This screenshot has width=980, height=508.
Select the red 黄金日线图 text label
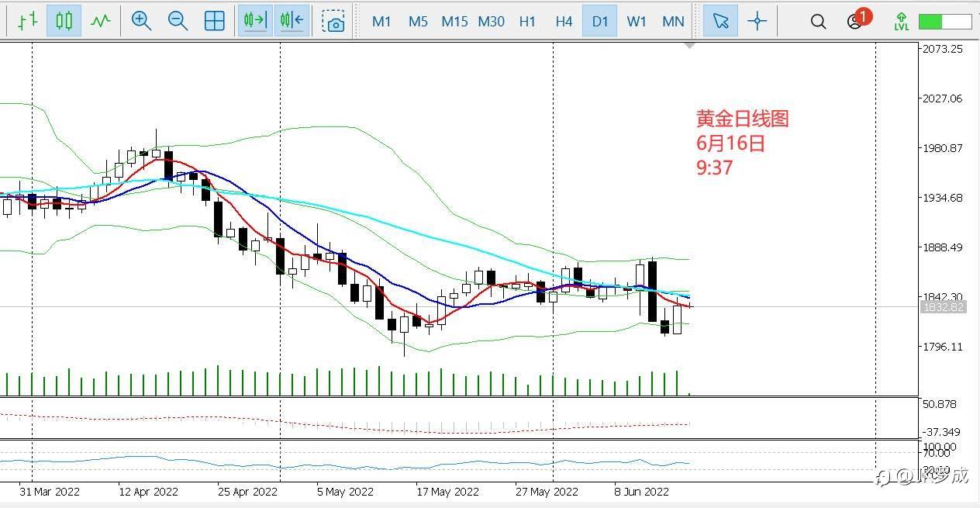click(x=742, y=119)
